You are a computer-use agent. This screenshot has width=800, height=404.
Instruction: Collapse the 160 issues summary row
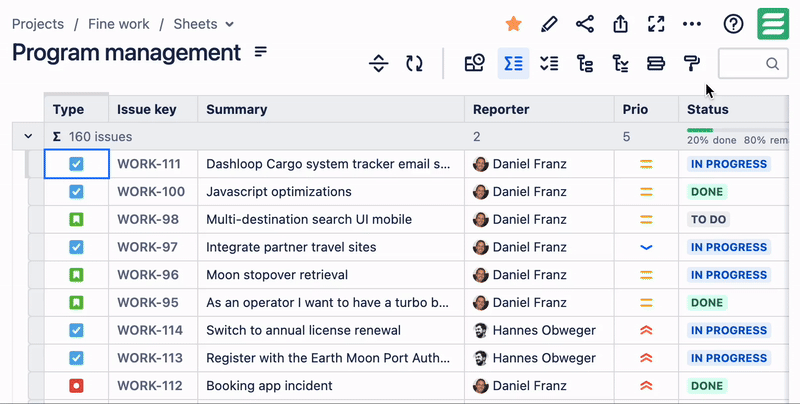coord(28,136)
